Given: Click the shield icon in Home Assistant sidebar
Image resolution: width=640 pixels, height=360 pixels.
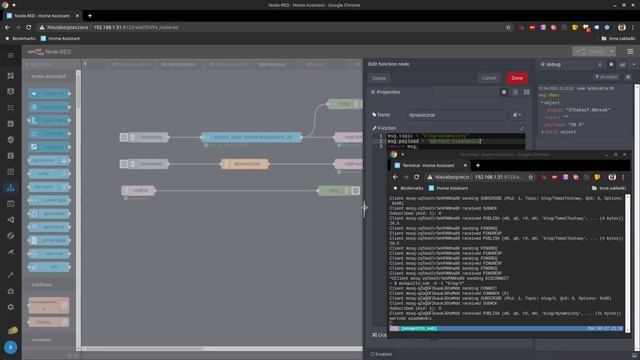Looking at the screenshot, I should pos(11,140).
